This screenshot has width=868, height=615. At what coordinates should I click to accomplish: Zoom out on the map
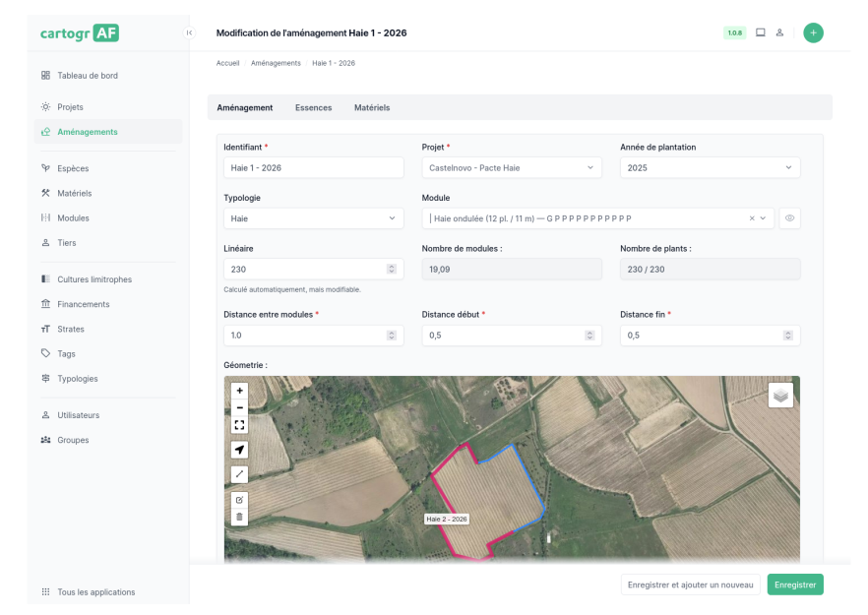(x=240, y=407)
